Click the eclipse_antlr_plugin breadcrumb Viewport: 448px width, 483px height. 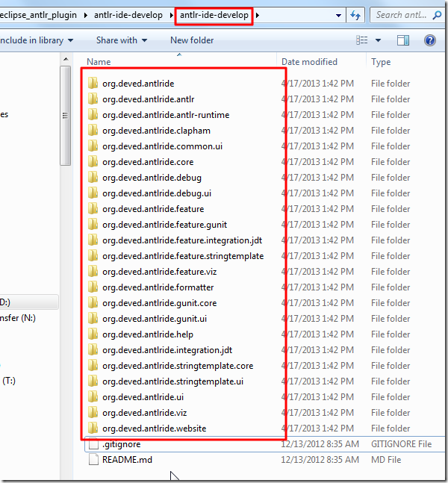click(39, 15)
